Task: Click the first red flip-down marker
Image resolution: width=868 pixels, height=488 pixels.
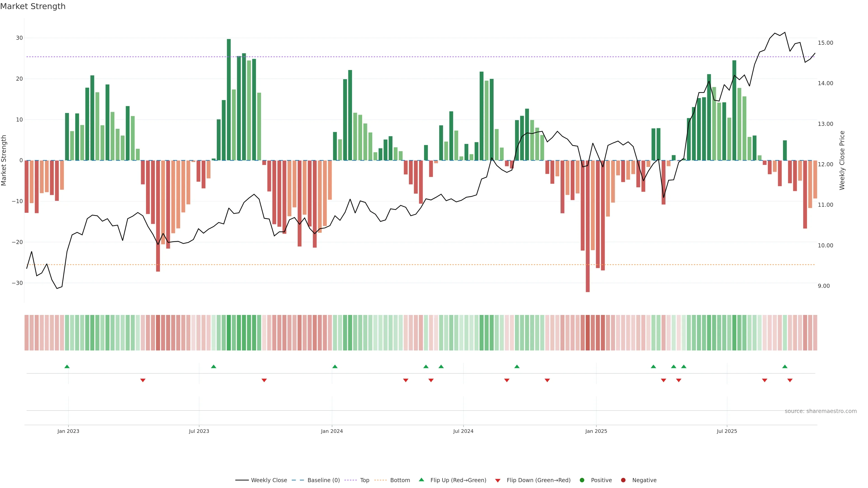Action: click(143, 380)
